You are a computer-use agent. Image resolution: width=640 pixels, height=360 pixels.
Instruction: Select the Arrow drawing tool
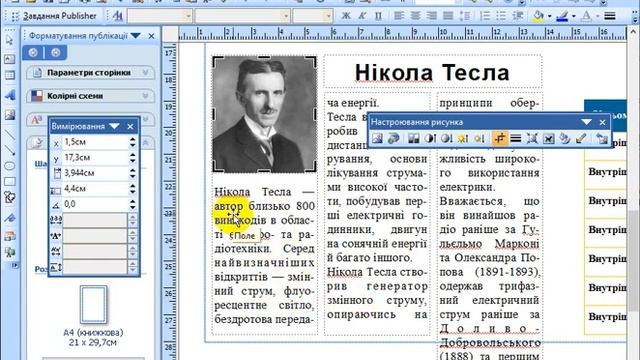coord(10,150)
